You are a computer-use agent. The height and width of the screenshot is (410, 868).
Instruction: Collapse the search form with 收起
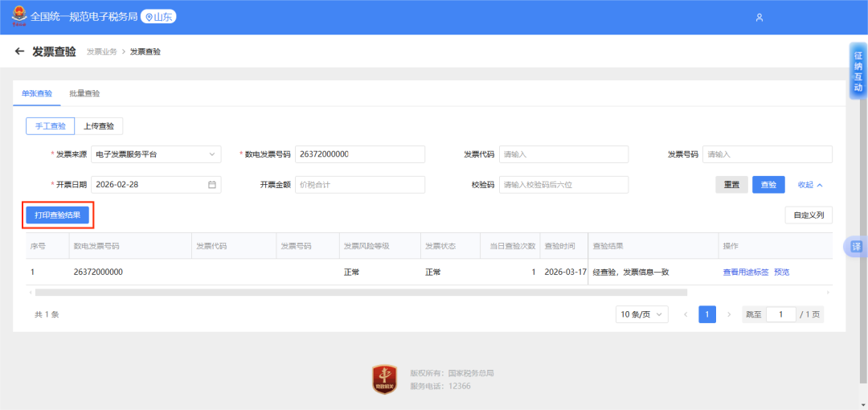[810, 185]
